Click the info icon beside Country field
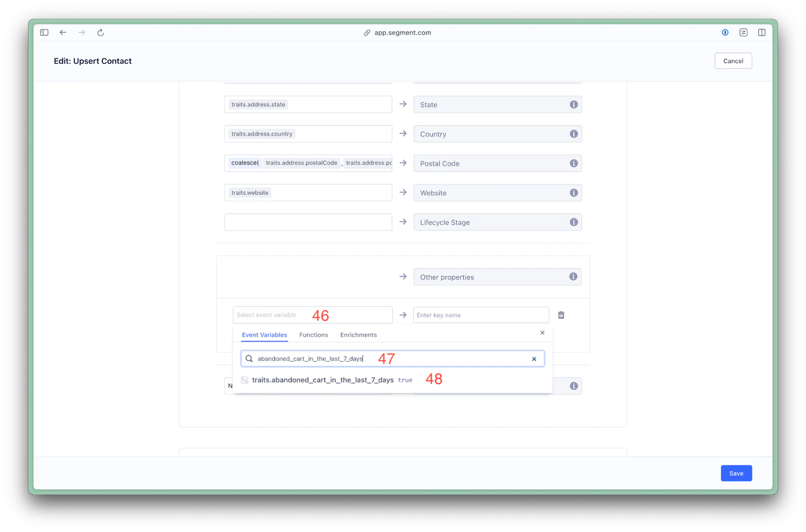806x532 pixels. point(573,134)
